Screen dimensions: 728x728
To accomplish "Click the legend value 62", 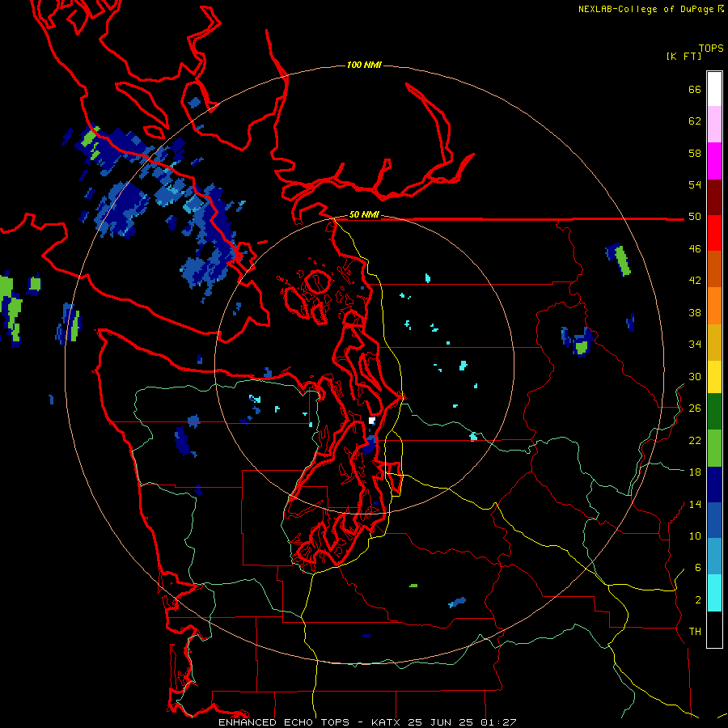I will 695,121.
